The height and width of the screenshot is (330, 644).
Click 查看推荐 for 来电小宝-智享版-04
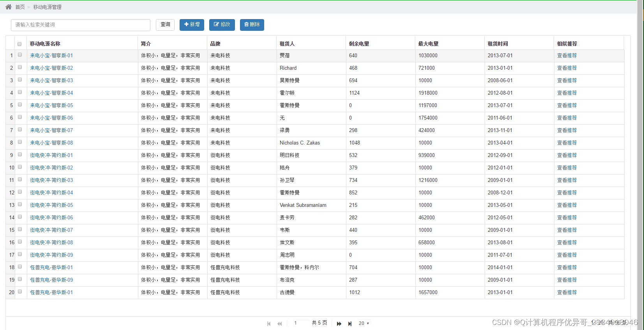click(x=567, y=93)
